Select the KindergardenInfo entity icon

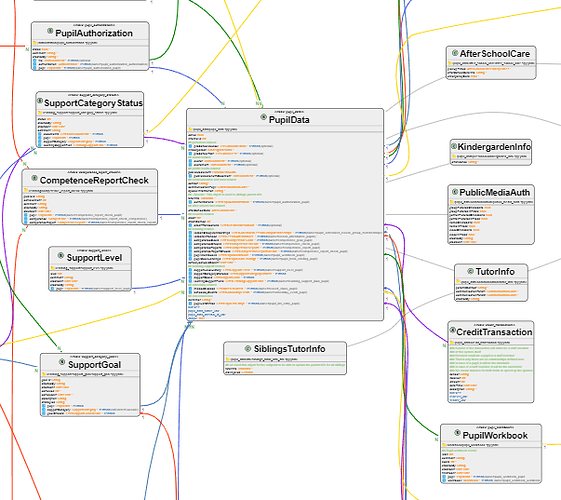point(454,146)
